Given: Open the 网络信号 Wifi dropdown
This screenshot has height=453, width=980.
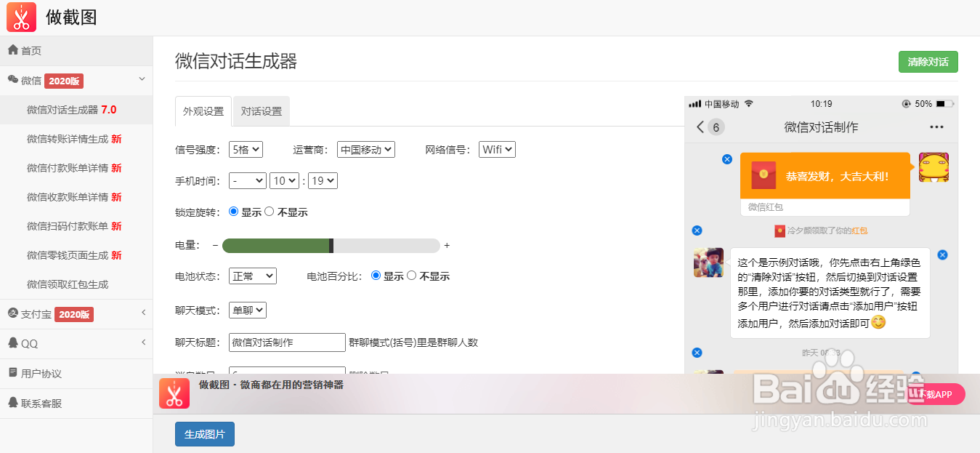Looking at the screenshot, I should pyautogui.click(x=497, y=149).
